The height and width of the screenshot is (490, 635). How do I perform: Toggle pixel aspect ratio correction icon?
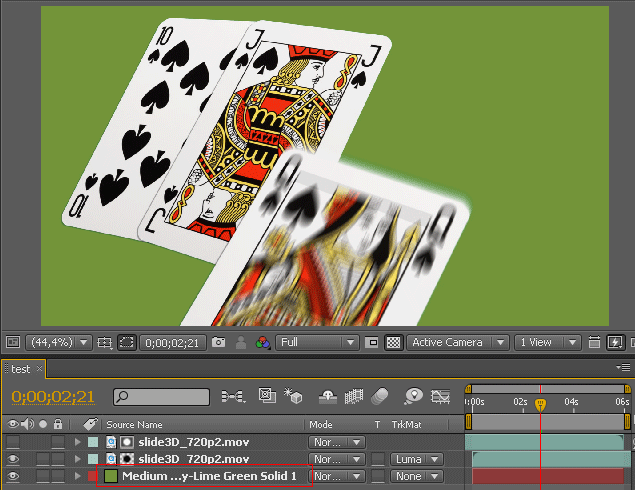click(371, 343)
